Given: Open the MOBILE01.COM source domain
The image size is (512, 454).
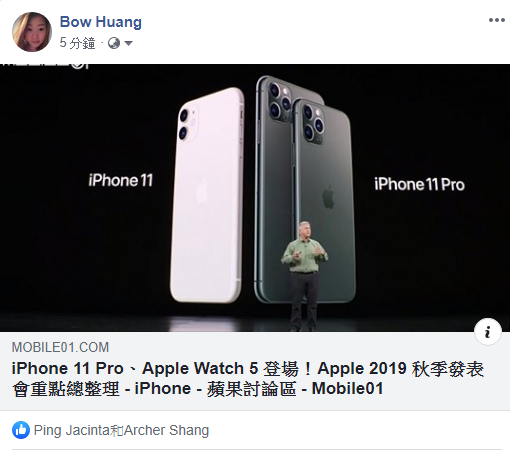Looking at the screenshot, I should (60, 347).
